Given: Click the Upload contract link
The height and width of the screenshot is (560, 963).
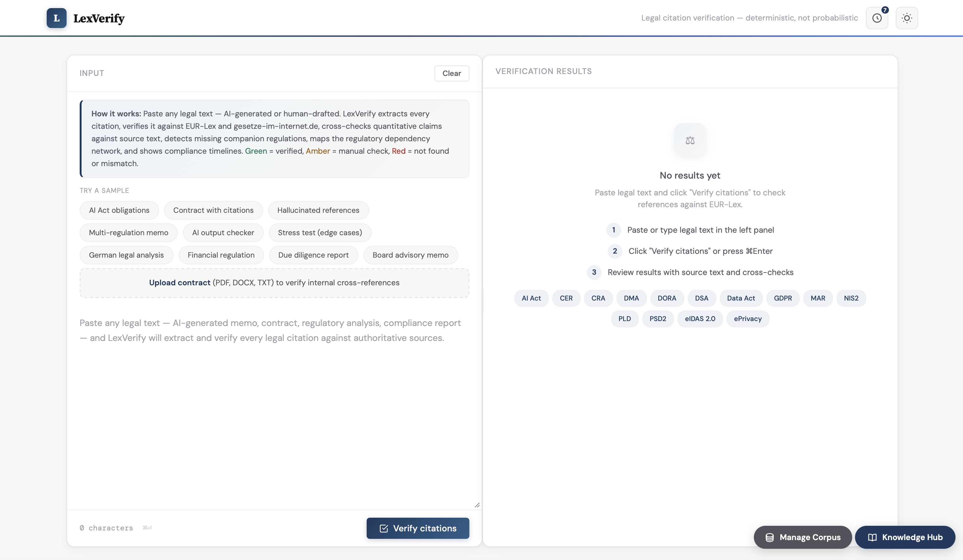Looking at the screenshot, I should (179, 283).
